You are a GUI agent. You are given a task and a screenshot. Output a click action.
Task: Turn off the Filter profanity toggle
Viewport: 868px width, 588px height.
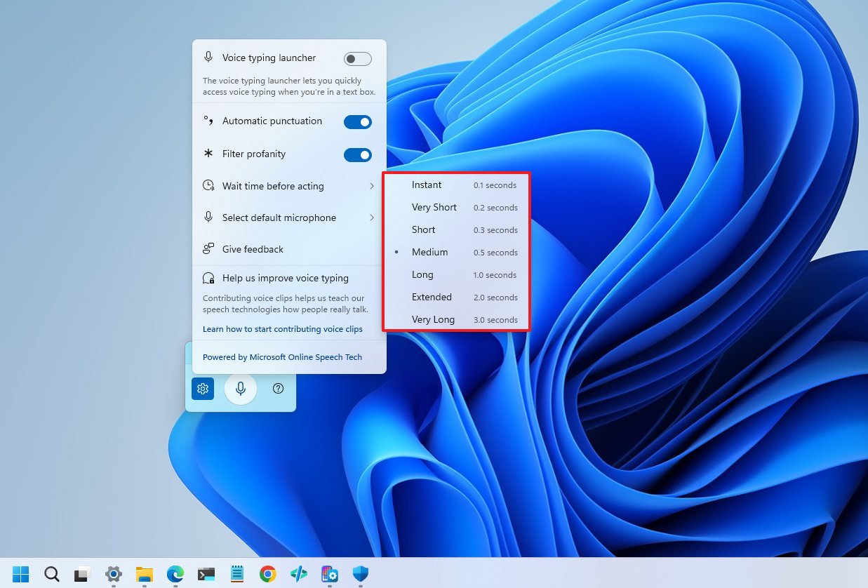[x=357, y=154]
